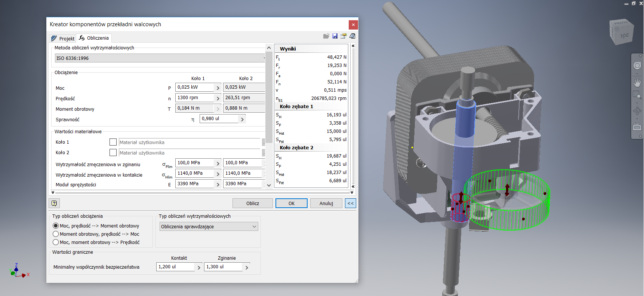Click the help question mark icon

[x=54, y=203]
